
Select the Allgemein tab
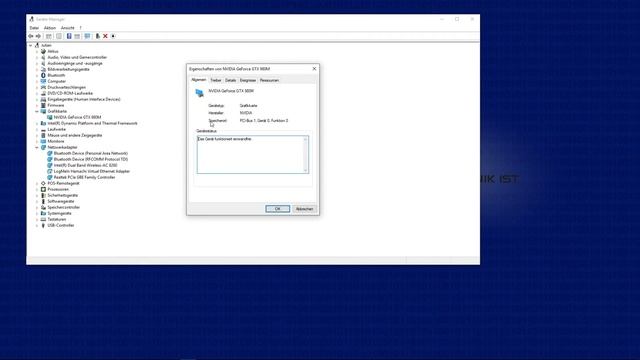tap(199, 80)
